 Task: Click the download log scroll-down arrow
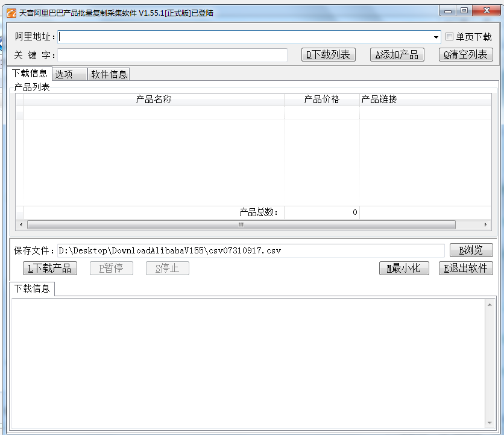pyautogui.click(x=490, y=422)
